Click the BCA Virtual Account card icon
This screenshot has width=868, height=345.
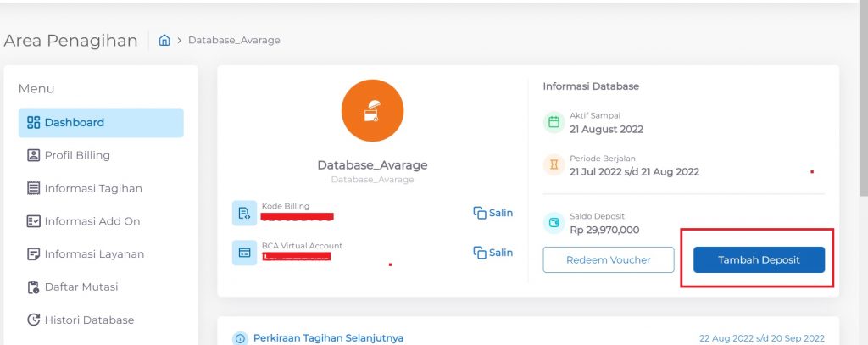tap(244, 253)
